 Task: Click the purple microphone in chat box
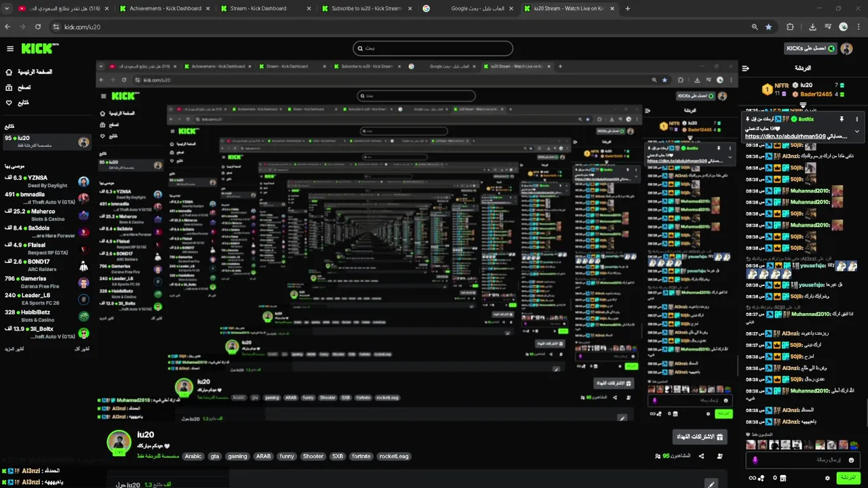755,460
